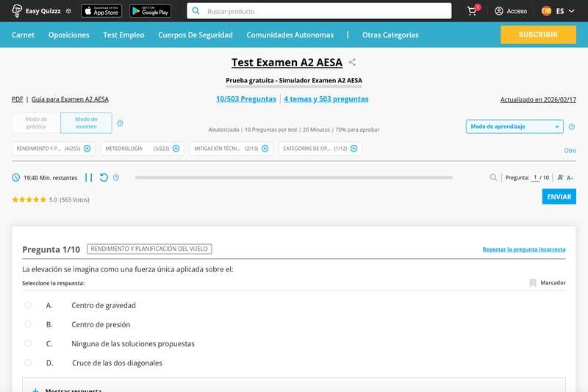The width and height of the screenshot is (588, 392).
Task: Open Guía para Examen A2 AESA link
Action: (70, 99)
